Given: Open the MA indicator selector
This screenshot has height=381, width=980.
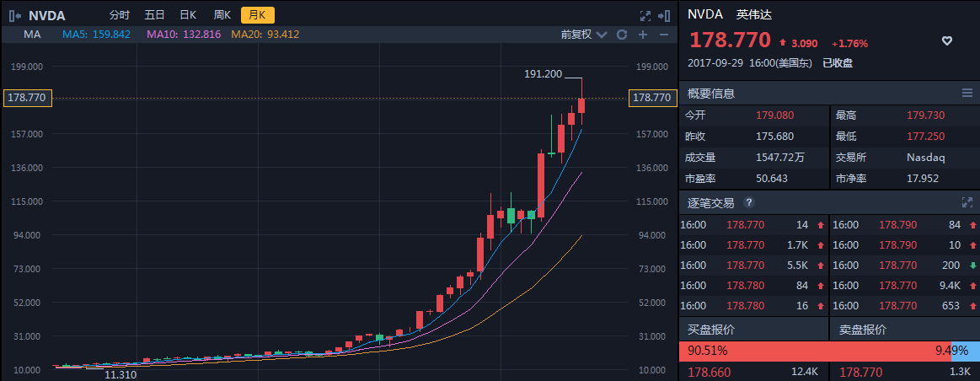Looking at the screenshot, I should 33,35.
